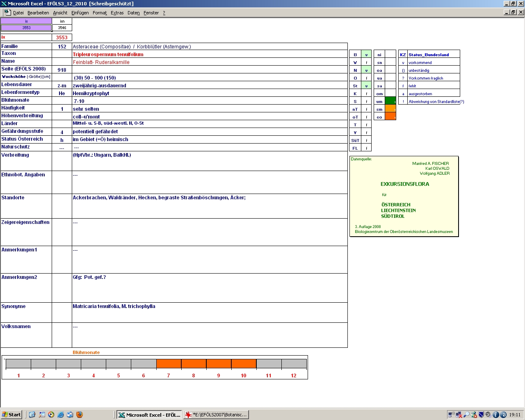Click the EXKURSIONSFLORA title in the Datenquelle box

pyautogui.click(x=405, y=184)
